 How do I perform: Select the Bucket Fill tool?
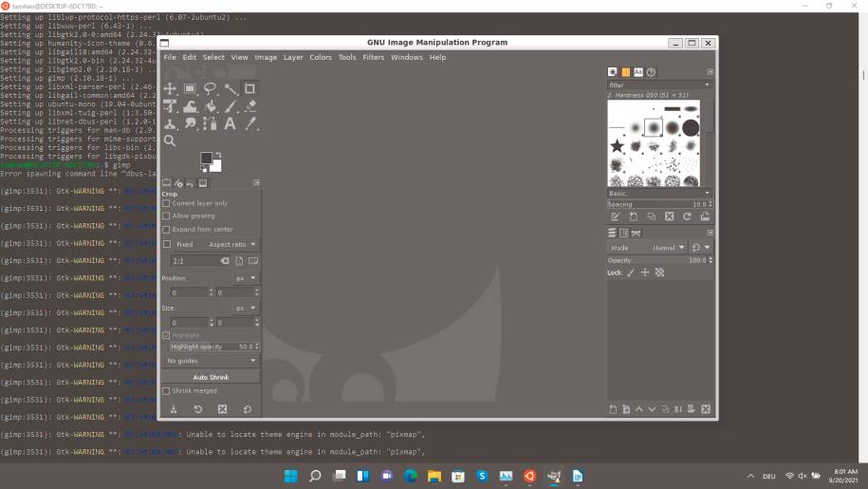[x=210, y=106]
